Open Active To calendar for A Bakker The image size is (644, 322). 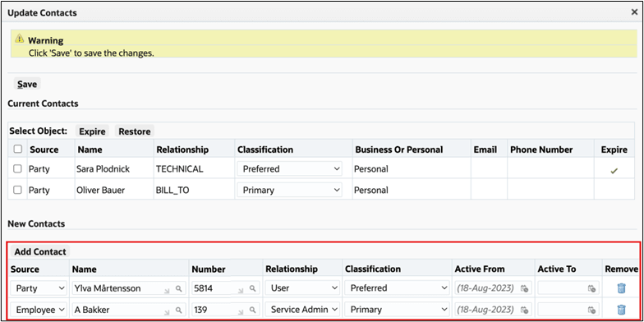[591, 310]
